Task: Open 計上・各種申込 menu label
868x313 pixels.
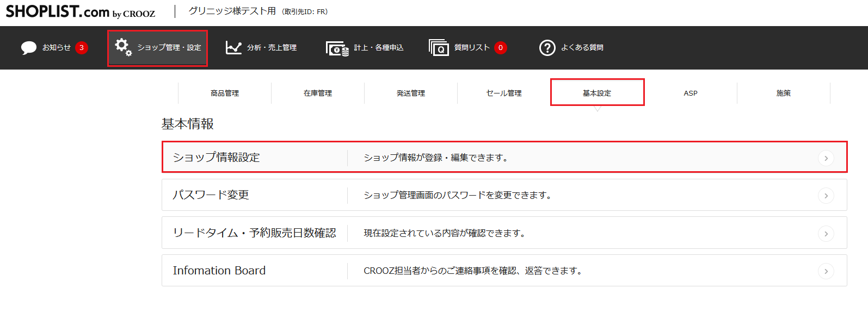Action: click(379, 48)
